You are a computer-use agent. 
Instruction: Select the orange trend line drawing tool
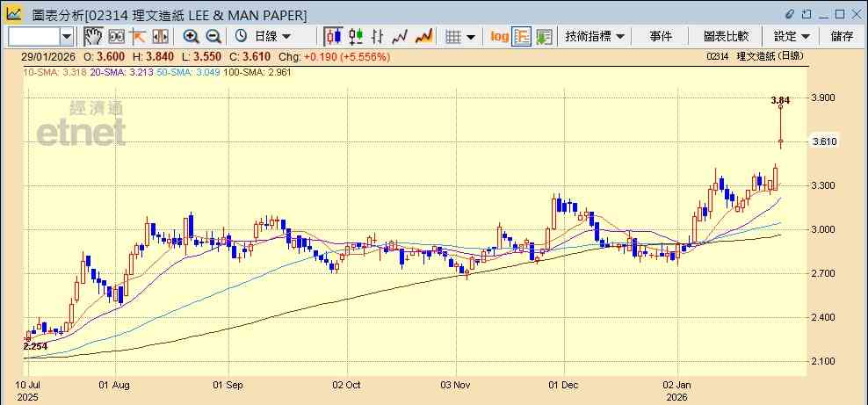[x=137, y=37]
